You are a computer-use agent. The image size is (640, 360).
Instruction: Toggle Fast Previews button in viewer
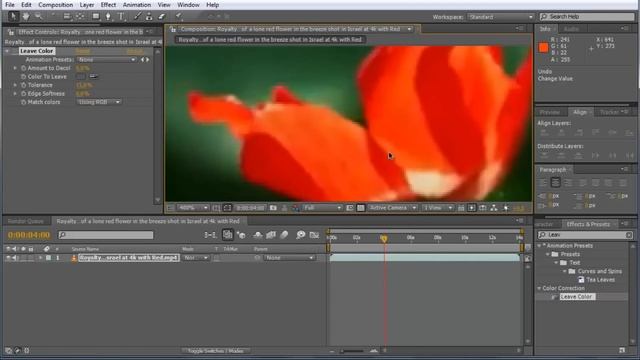pos(471,208)
